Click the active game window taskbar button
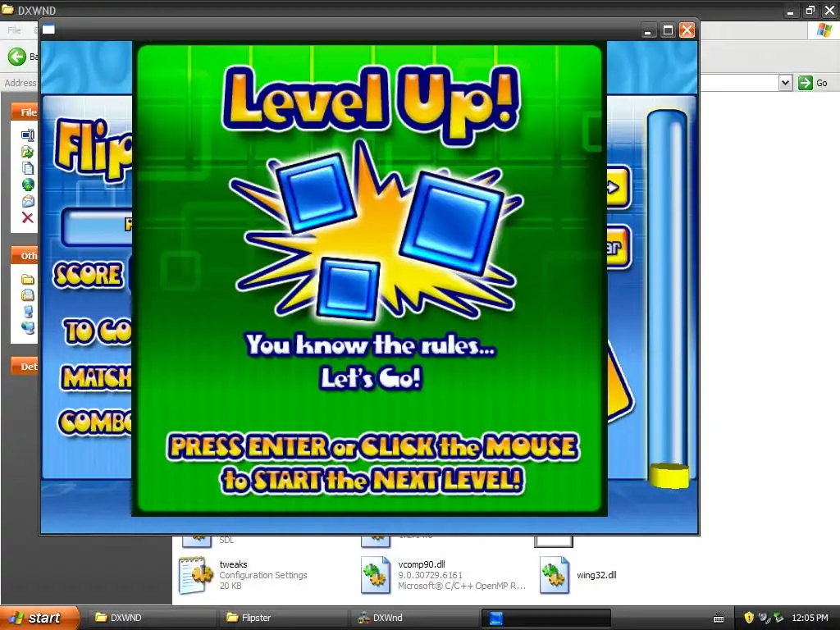The width and height of the screenshot is (840, 630). 546,618
